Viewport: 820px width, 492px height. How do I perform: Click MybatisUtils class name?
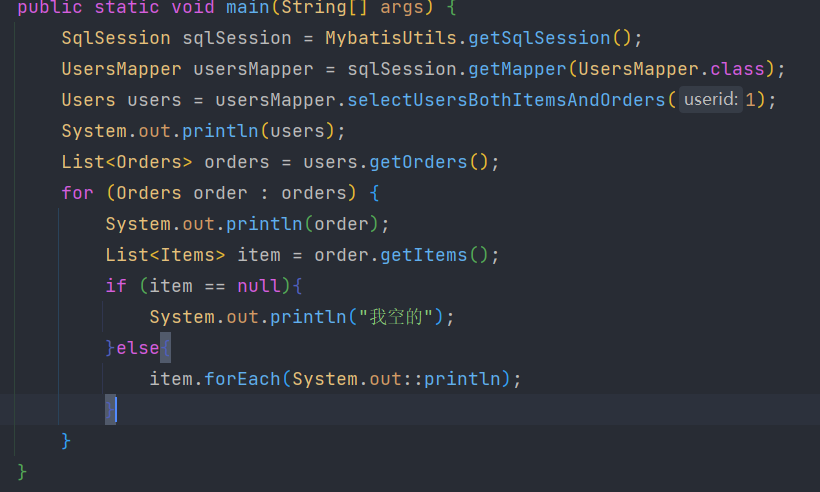click(x=391, y=38)
